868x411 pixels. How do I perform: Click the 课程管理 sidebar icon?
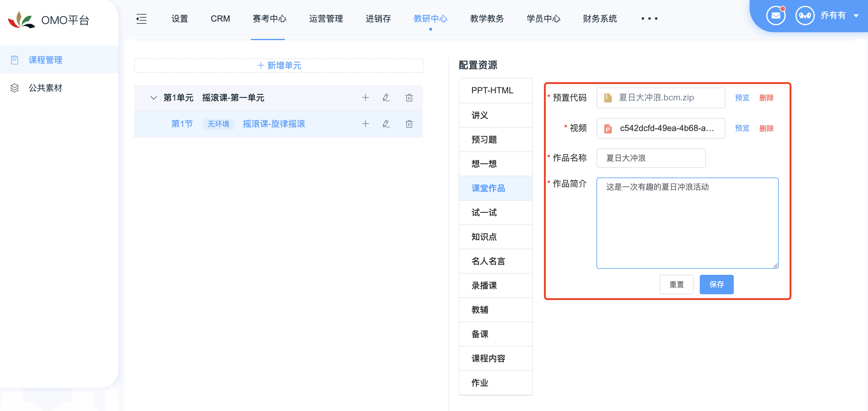(x=15, y=59)
